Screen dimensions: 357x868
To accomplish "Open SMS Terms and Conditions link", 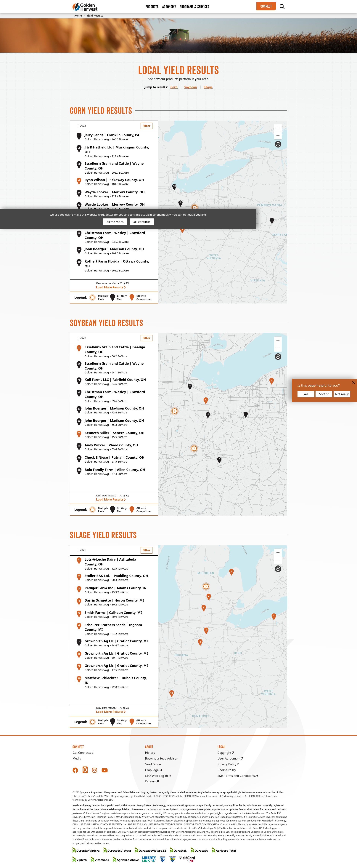I will (237, 776).
